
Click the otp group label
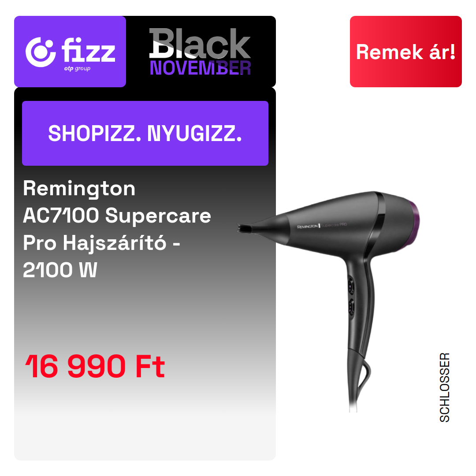pos(77,68)
